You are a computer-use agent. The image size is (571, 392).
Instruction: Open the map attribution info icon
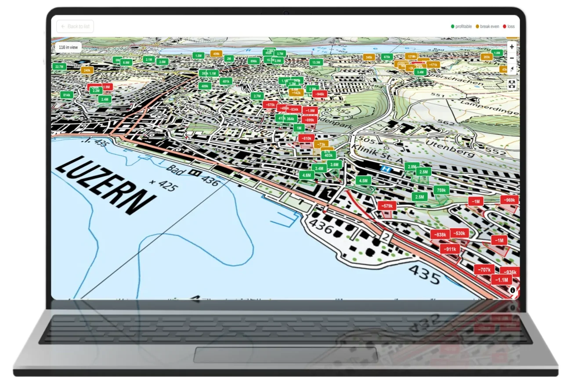(513, 290)
